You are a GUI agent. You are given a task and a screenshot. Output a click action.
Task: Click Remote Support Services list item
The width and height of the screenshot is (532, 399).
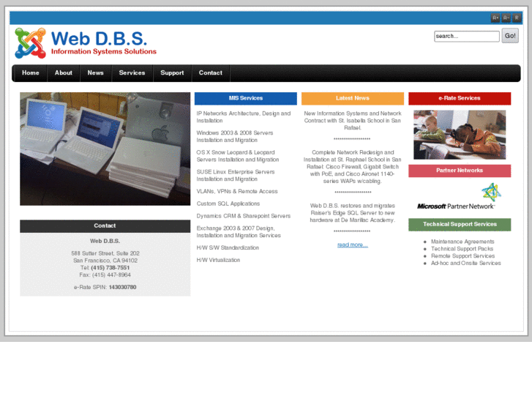coord(462,256)
